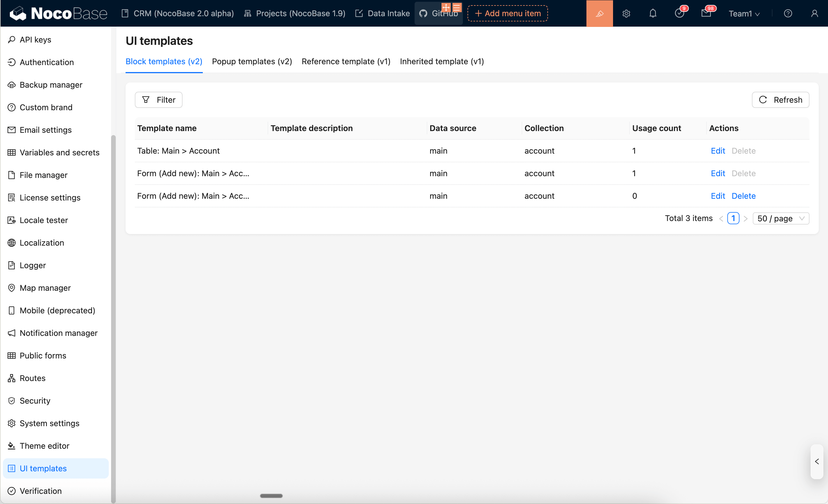Image resolution: width=828 pixels, height=504 pixels.
Task: Open Theme editor in the sidebar
Action: 44,446
